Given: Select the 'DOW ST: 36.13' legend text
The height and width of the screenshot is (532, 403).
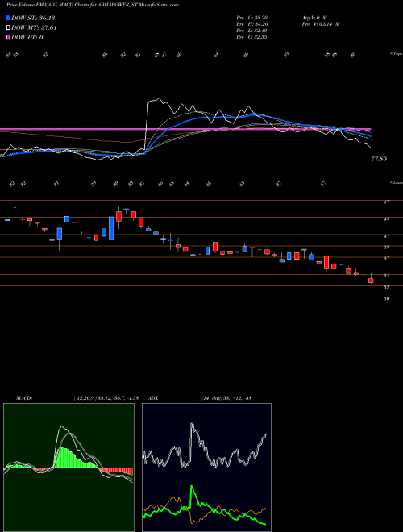Looking at the screenshot, I should 33,18.
